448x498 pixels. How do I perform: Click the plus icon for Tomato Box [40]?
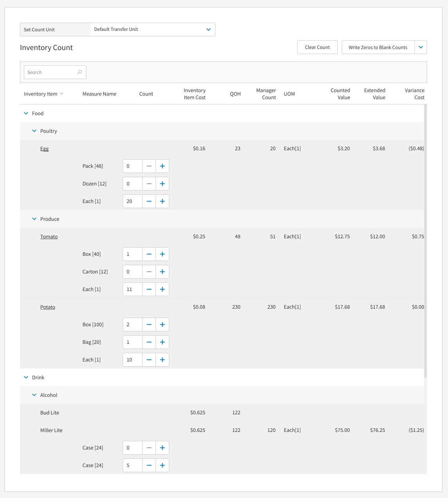point(162,254)
